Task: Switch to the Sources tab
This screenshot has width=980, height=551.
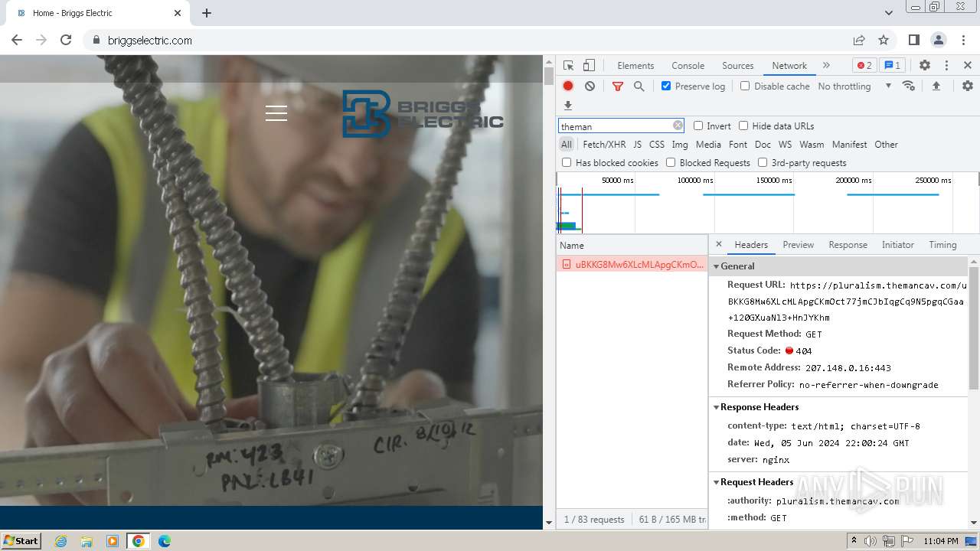Action: tap(738, 66)
